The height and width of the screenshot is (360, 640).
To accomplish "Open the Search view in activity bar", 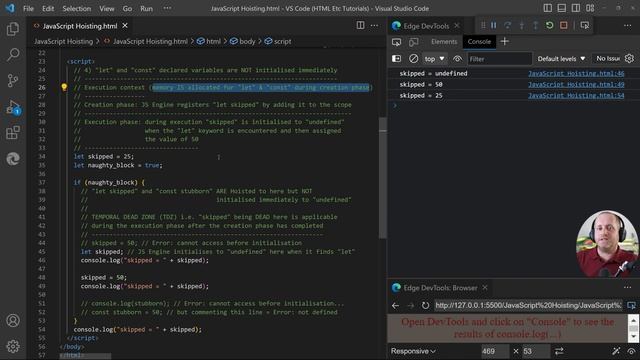I will (13, 55).
